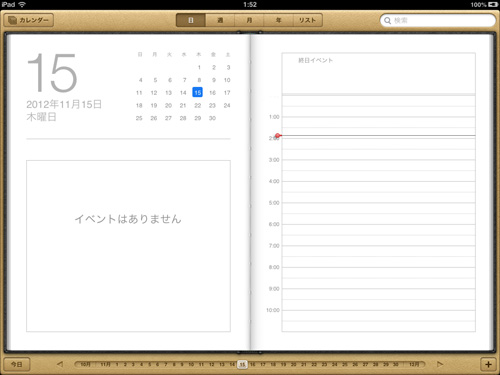Tap 12月 on the bottom date scrubber

(x=414, y=364)
